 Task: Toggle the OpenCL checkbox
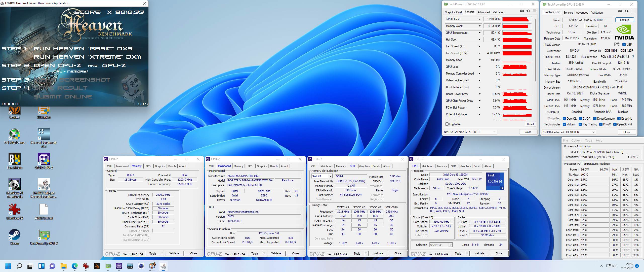pos(564,119)
